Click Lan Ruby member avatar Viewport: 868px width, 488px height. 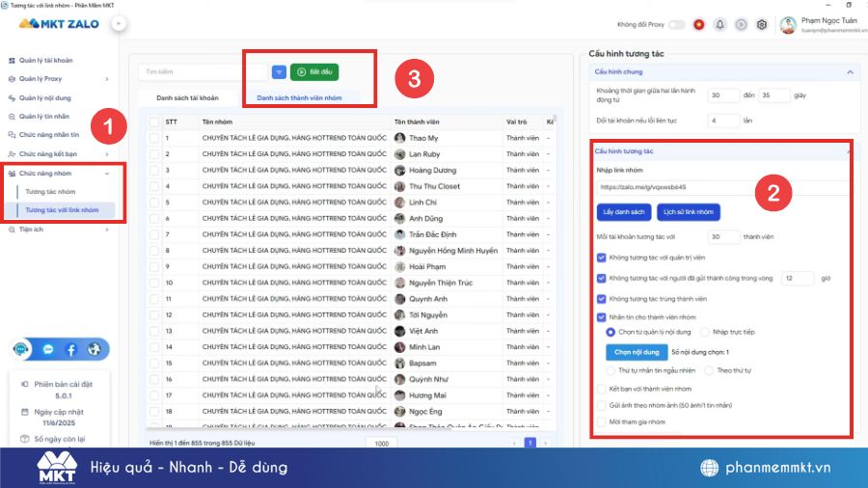(x=399, y=154)
